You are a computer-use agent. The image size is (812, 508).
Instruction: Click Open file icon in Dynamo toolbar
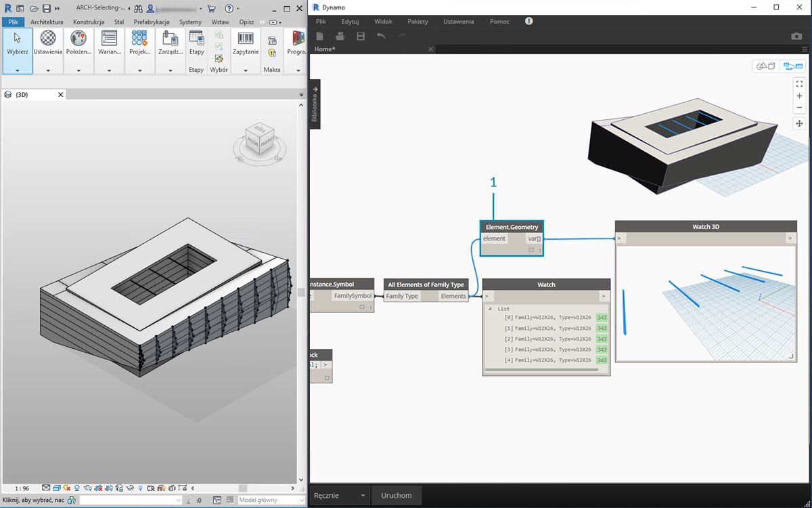[340, 36]
